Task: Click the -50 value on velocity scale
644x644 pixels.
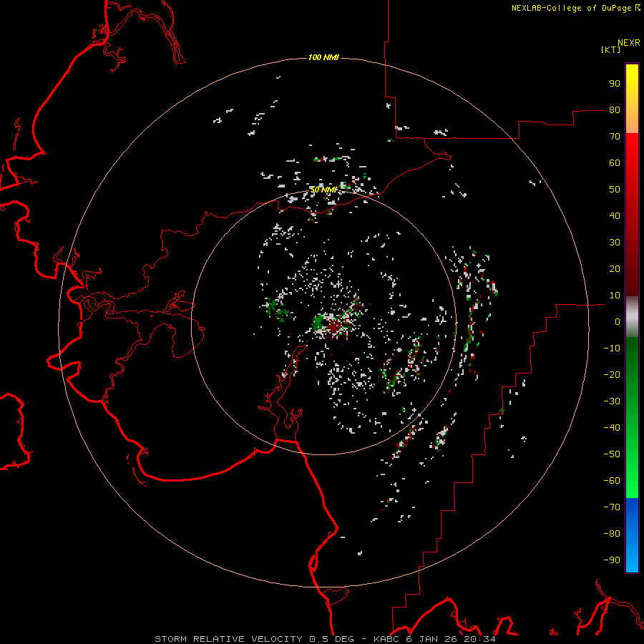Action: coord(612,454)
